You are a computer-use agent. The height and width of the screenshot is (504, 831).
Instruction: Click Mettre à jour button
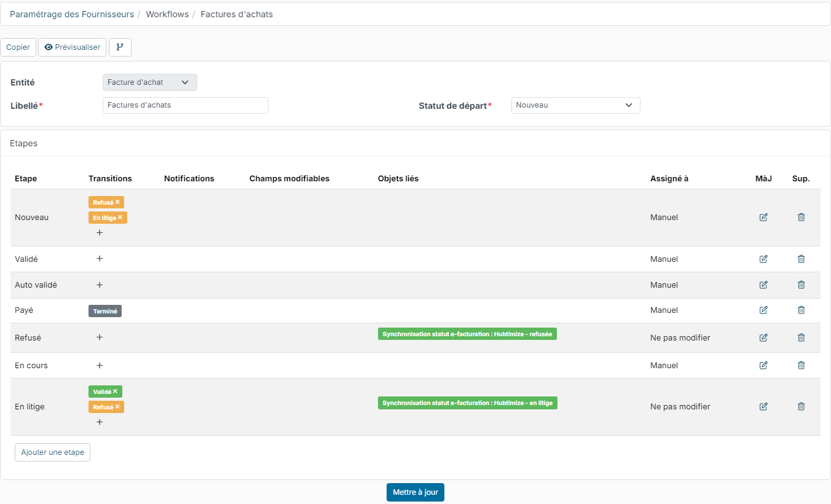(415, 492)
